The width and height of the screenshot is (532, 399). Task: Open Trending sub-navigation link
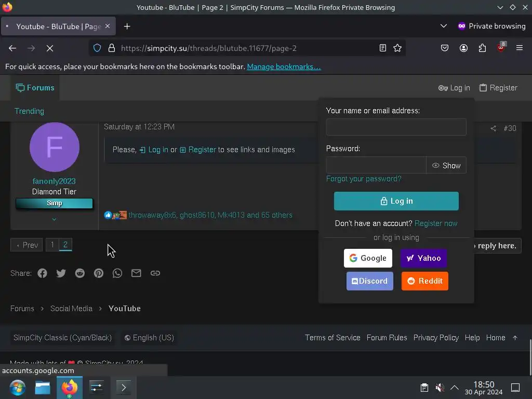[x=29, y=111]
